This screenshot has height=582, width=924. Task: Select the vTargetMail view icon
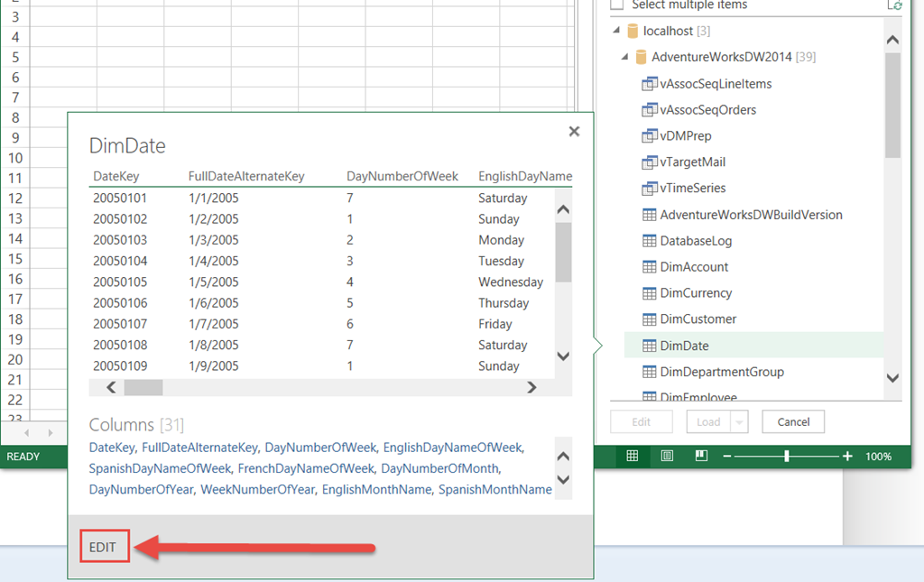648,162
